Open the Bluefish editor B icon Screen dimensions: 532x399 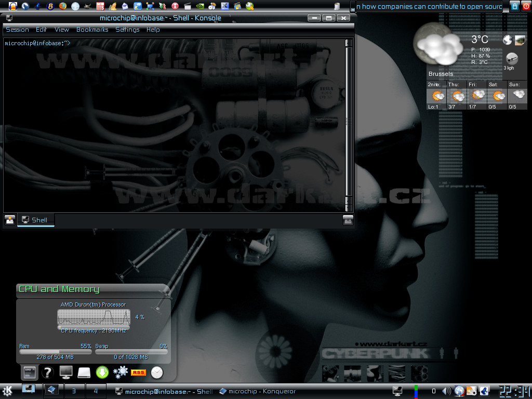click(x=50, y=6)
